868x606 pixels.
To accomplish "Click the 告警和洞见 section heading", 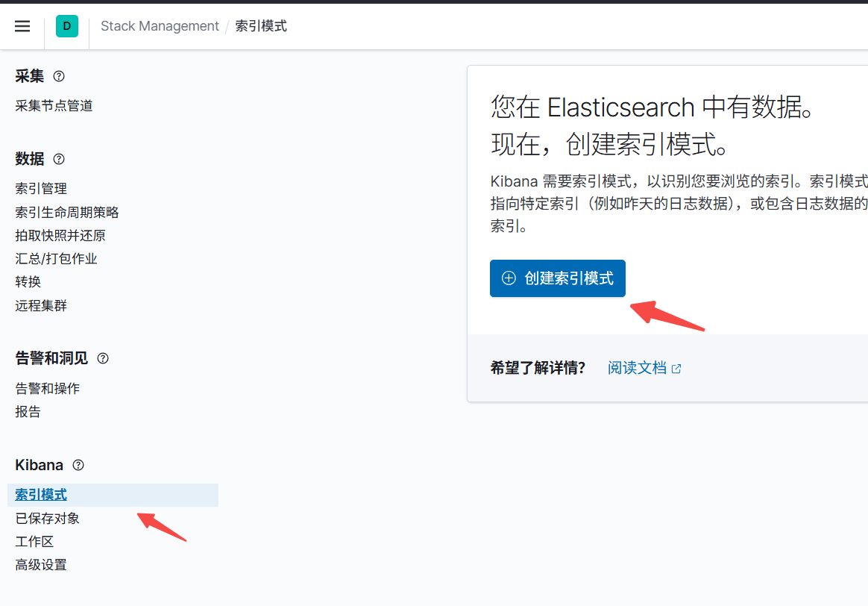I will point(51,358).
